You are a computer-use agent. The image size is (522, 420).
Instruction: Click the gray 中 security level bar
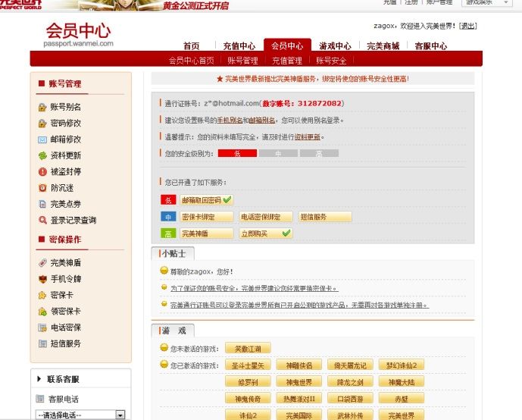click(x=278, y=153)
